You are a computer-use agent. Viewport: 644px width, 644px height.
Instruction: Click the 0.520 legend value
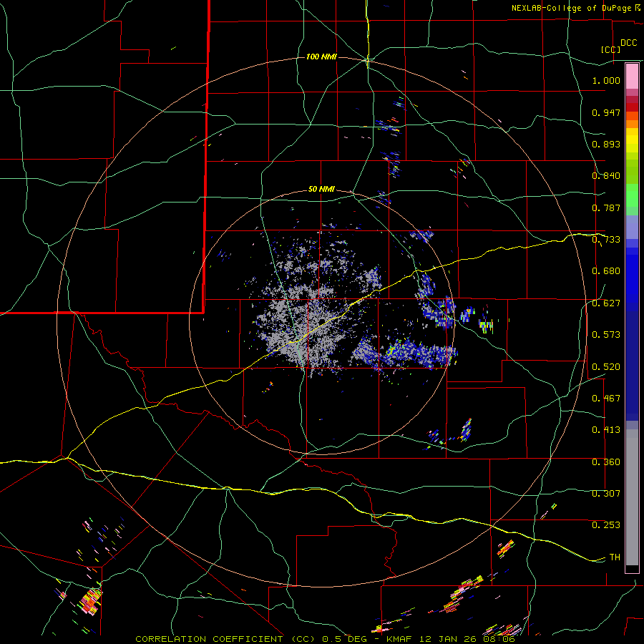tap(606, 366)
